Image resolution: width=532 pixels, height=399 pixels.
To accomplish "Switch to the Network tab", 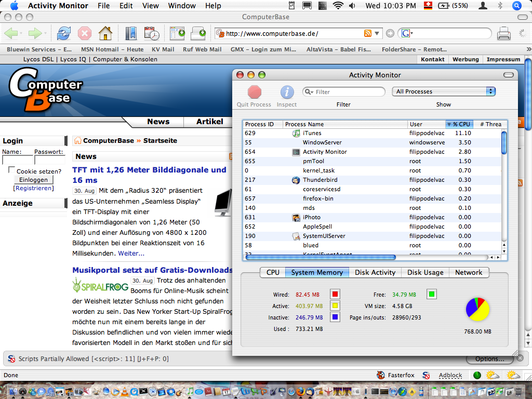I will (x=469, y=272).
